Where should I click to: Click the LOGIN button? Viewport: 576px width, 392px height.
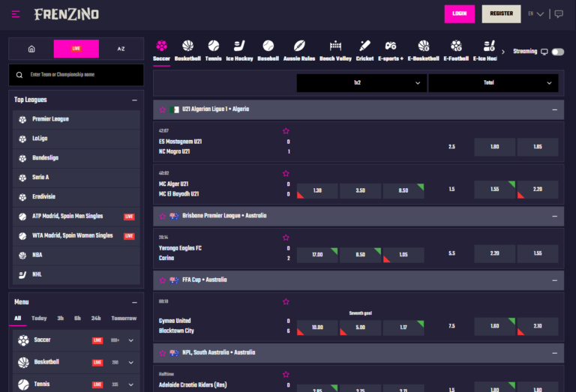pyautogui.click(x=459, y=14)
